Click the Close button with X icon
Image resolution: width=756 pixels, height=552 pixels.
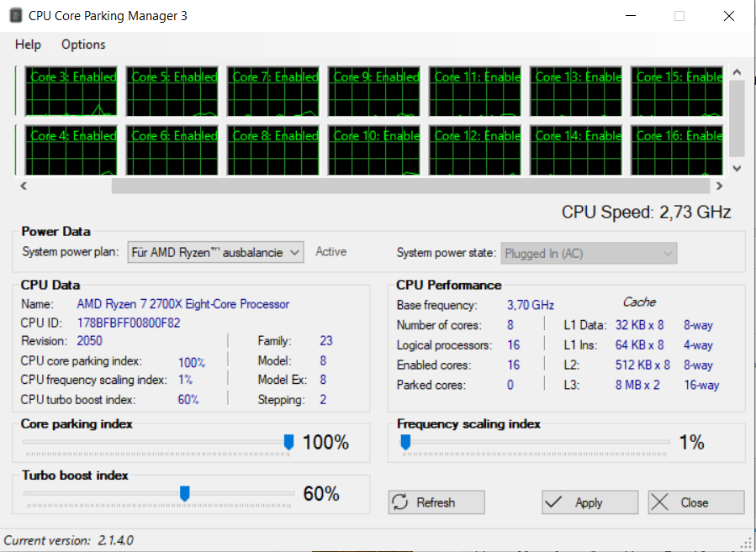pos(695,502)
